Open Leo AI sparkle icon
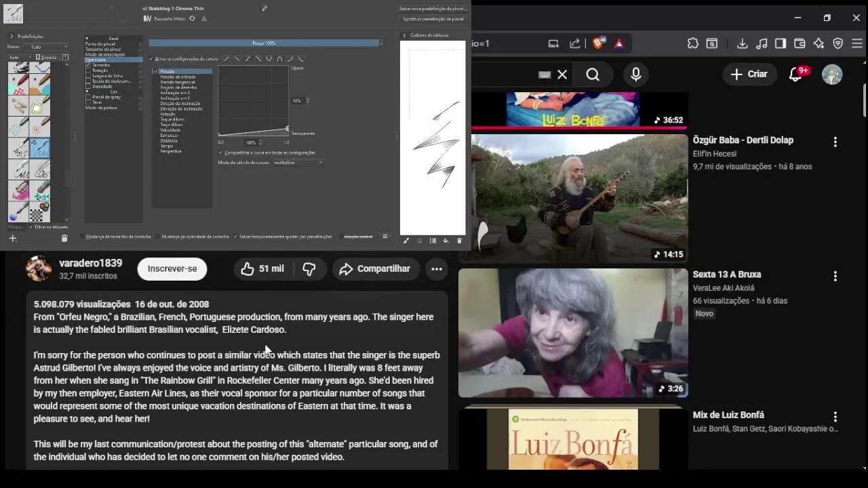 click(818, 43)
